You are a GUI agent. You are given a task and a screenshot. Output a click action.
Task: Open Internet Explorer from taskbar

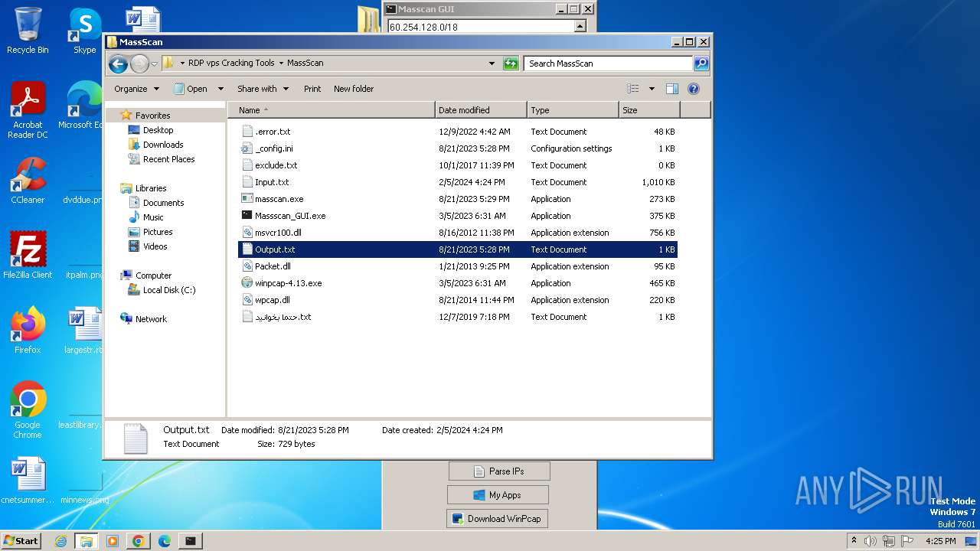point(61,541)
